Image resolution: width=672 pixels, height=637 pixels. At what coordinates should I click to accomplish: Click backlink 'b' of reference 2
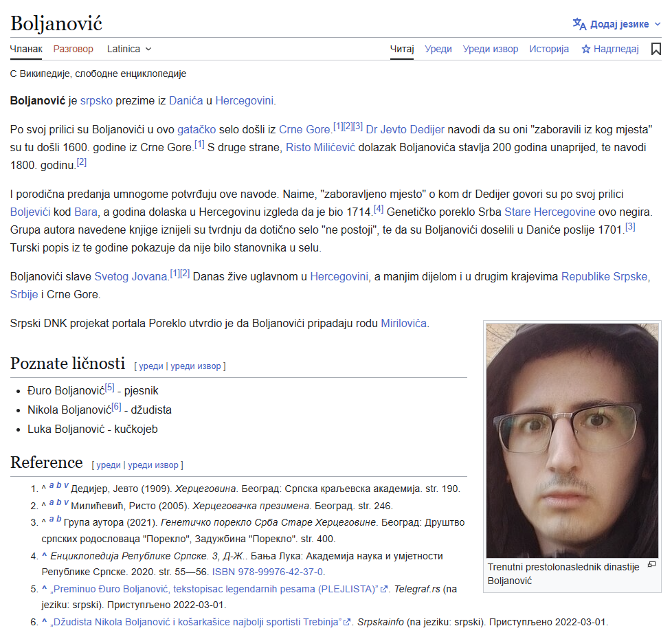[58, 502]
